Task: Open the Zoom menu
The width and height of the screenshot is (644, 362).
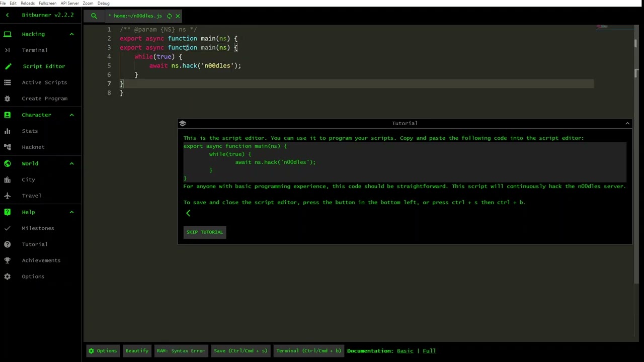Action: tap(88, 3)
